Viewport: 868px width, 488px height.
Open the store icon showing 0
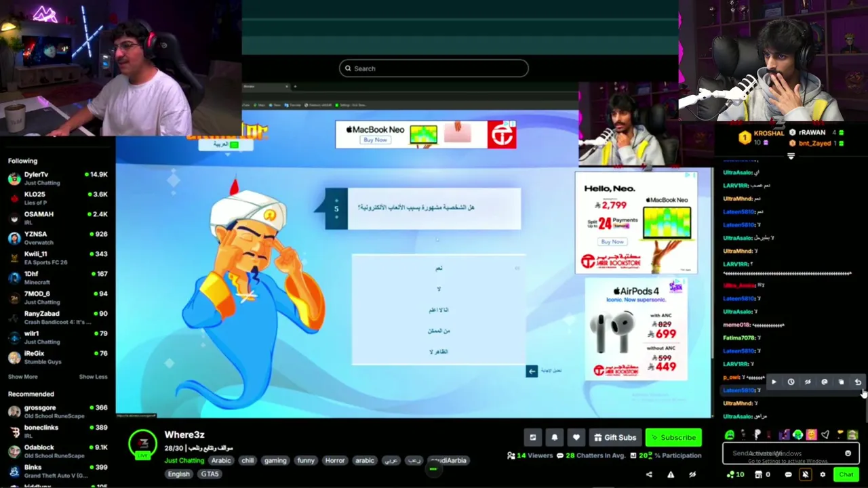pyautogui.click(x=762, y=474)
